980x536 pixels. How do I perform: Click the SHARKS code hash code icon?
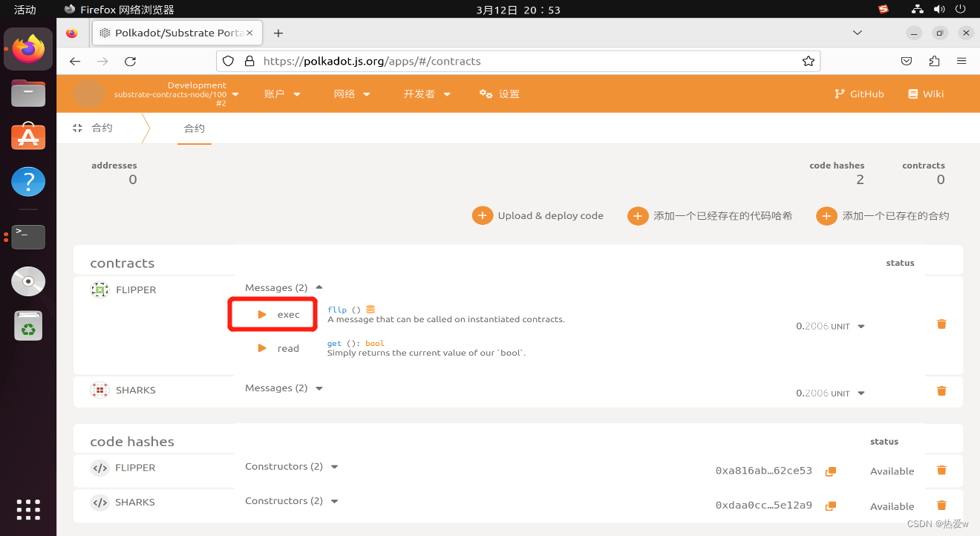[99, 503]
